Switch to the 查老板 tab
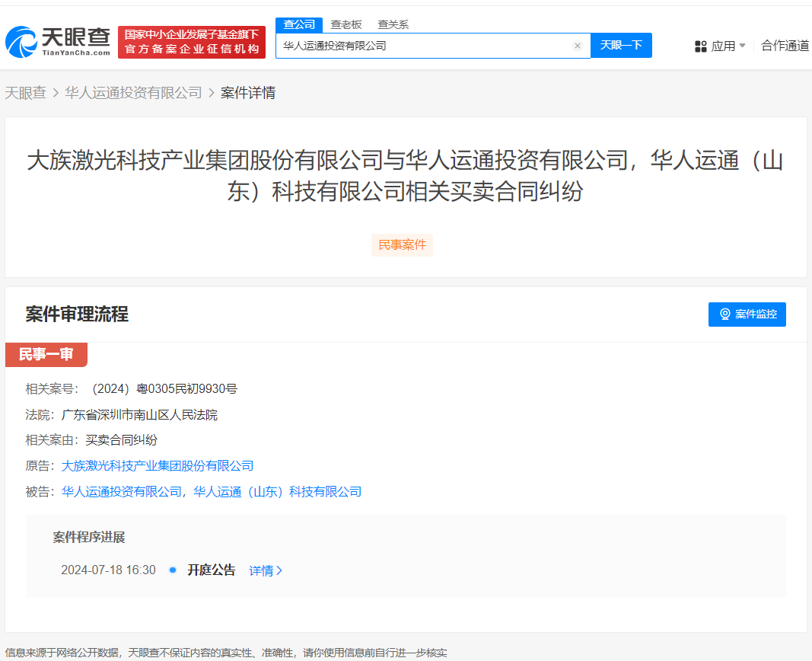The width and height of the screenshot is (812, 661). (345, 24)
